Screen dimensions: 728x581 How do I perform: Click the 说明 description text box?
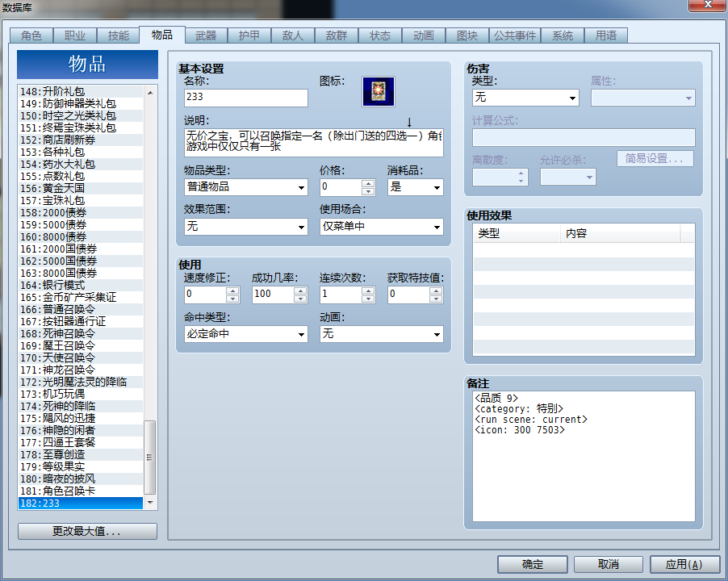click(x=313, y=143)
